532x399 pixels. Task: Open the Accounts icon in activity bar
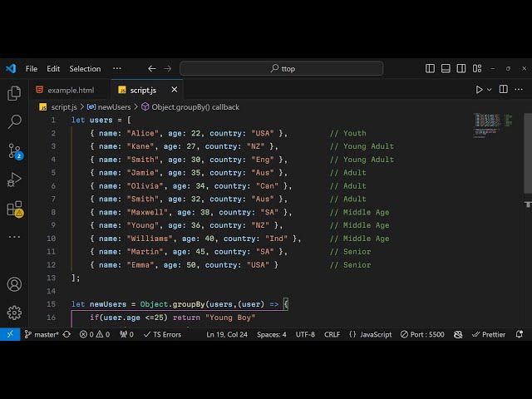14,284
